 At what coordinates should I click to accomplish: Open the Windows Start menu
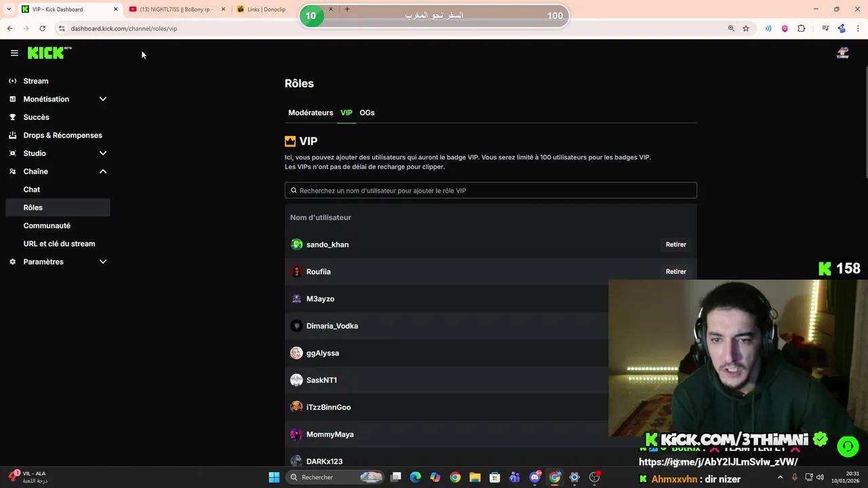tap(274, 477)
